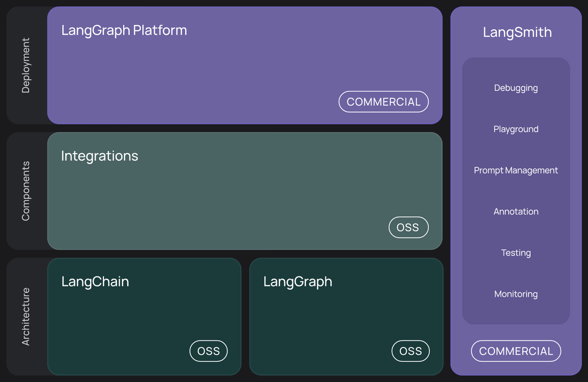Select Playground in the LangSmith list
The width and height of the screenshot is (588, 382).
pos(516,129)
